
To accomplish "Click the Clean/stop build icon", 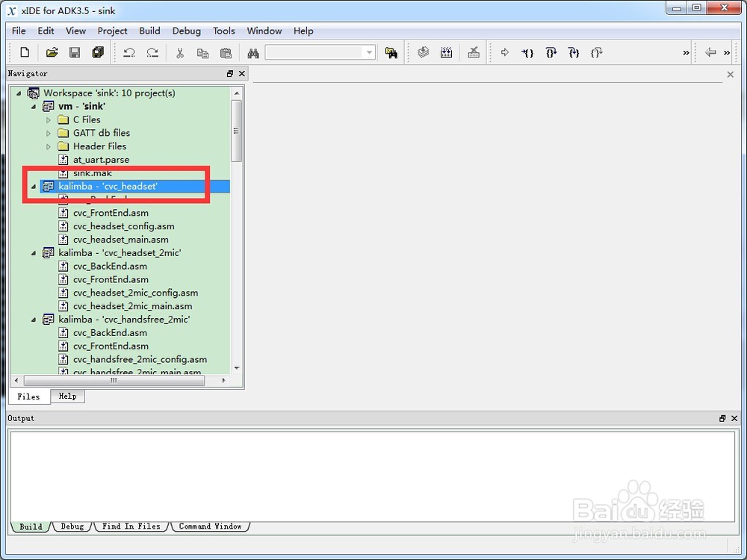I will coord(474,52).
